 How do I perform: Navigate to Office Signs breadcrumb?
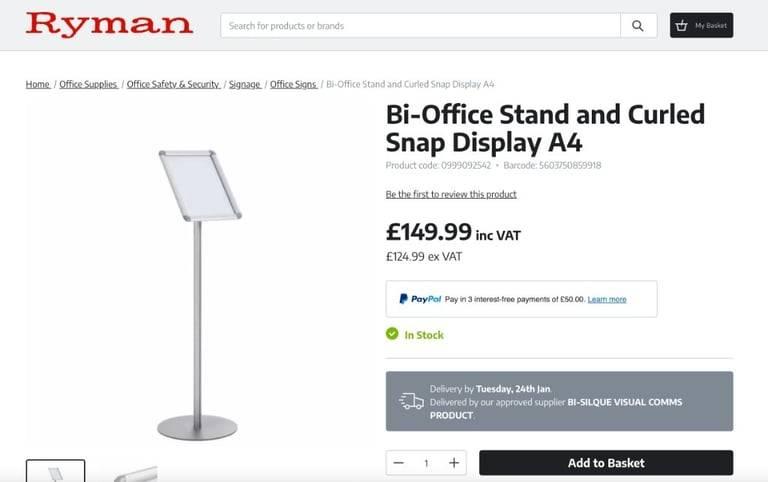click(293, 84)
